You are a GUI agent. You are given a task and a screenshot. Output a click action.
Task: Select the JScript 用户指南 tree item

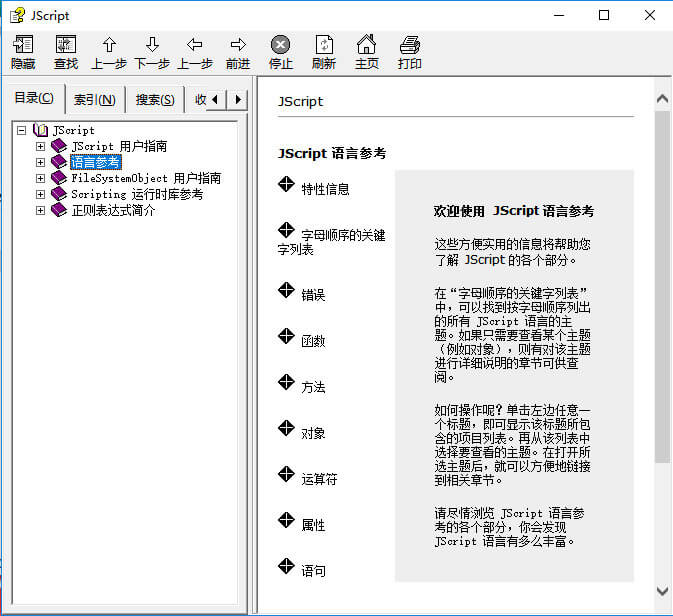(119, 146)
